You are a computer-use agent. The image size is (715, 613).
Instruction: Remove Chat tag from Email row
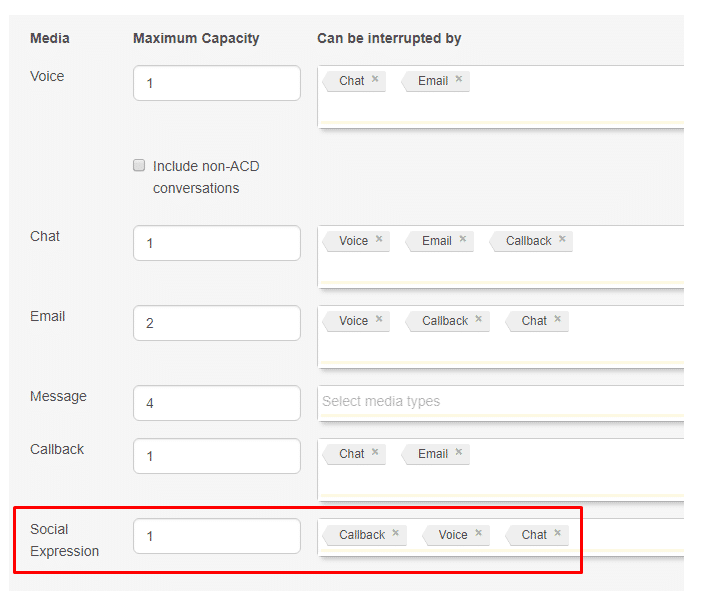pos(558,319)
